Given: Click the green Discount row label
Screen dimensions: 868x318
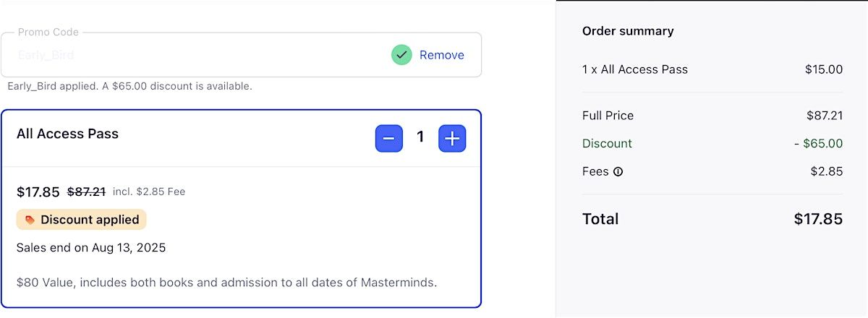Looking at the screenshot, I should coord(607,143).
